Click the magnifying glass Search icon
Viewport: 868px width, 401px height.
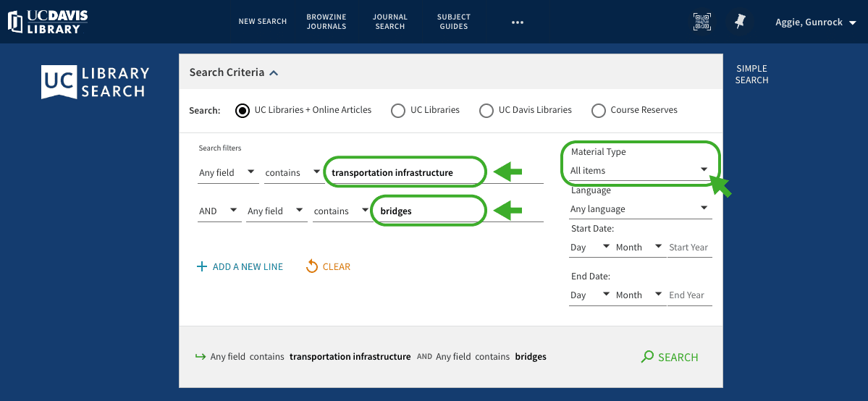coord(647,357)
